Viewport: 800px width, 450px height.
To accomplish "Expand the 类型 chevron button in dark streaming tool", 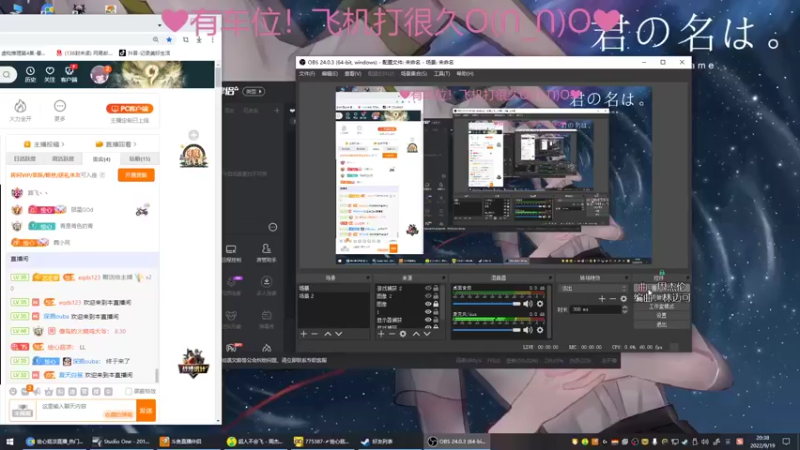I will 254,91.
